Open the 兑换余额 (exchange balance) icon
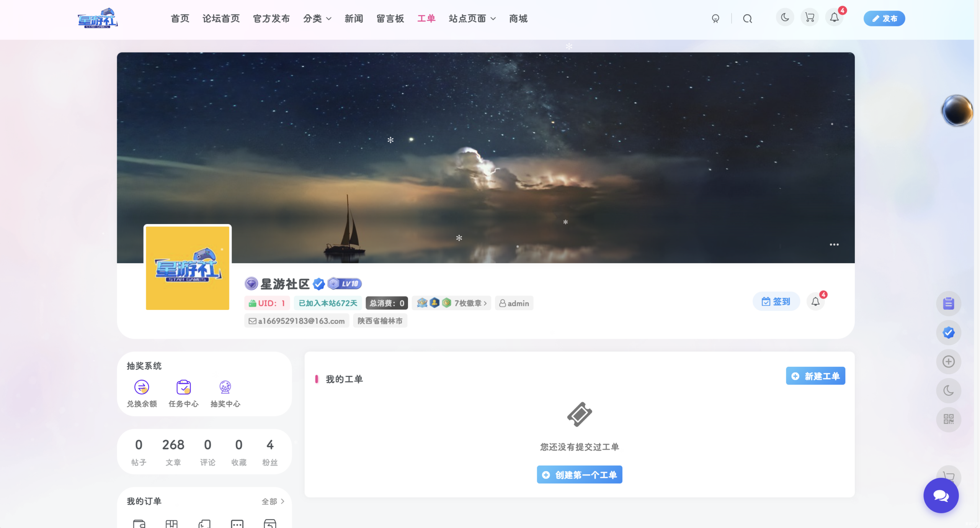Screen dimensions: 980x528 [x=141, y=387]
